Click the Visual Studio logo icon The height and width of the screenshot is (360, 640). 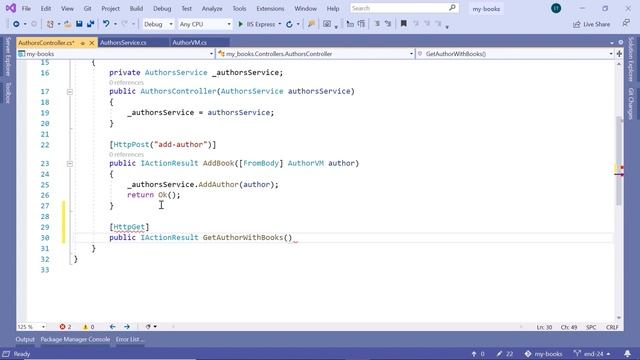(x=11, y=8)
